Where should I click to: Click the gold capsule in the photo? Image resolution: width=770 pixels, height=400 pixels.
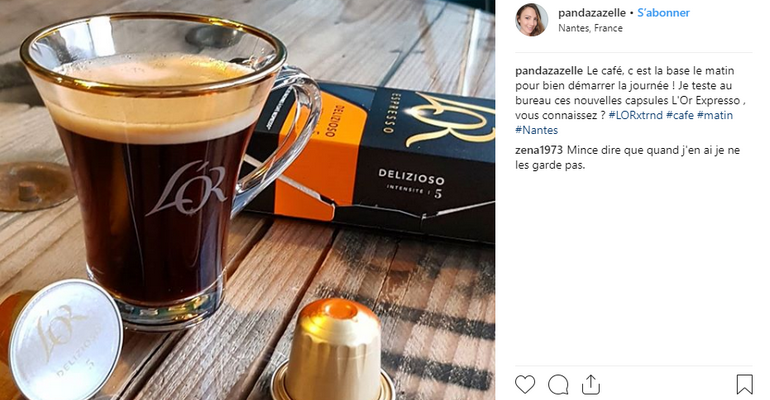click(334, 351)
